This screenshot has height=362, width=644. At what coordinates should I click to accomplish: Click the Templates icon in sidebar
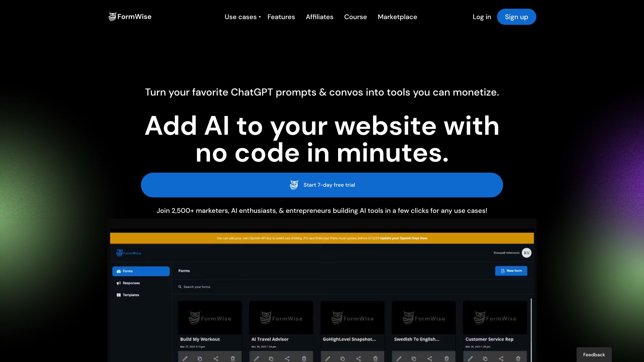119,295
